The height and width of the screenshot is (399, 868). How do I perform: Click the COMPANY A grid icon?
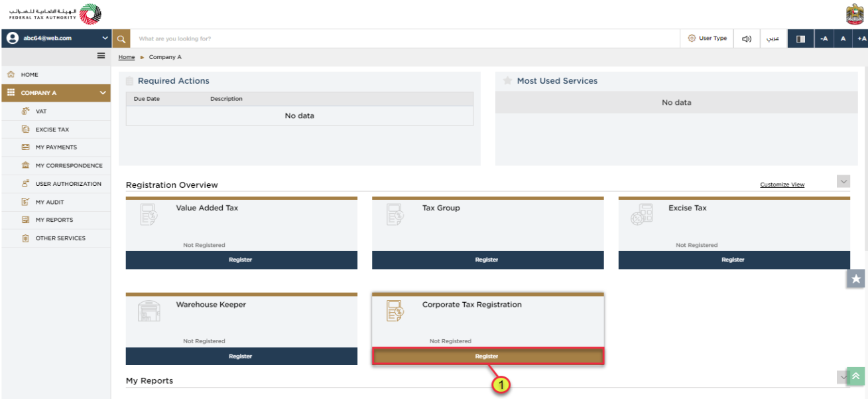click(x=11, y=93)
